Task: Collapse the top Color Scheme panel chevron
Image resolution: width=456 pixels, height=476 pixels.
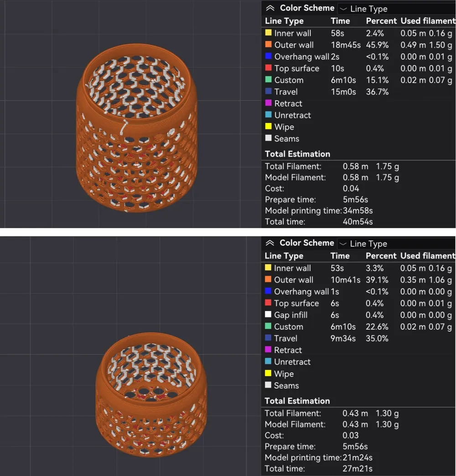Action: (270, 8)
